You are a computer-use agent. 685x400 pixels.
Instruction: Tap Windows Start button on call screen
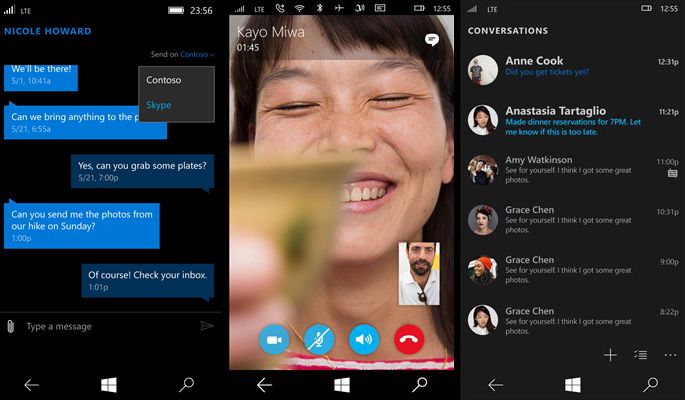point(342,385)
